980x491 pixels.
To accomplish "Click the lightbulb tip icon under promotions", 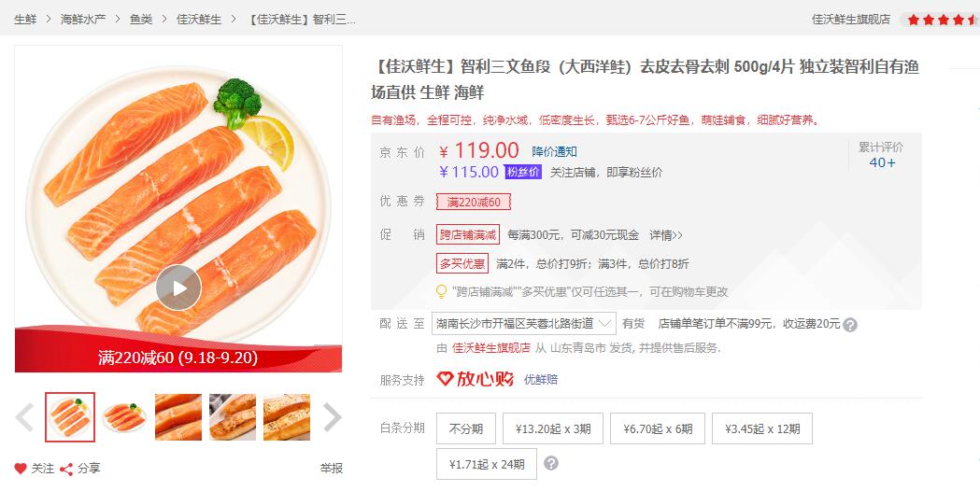I will pyautogui.click(x=442, y=291).
